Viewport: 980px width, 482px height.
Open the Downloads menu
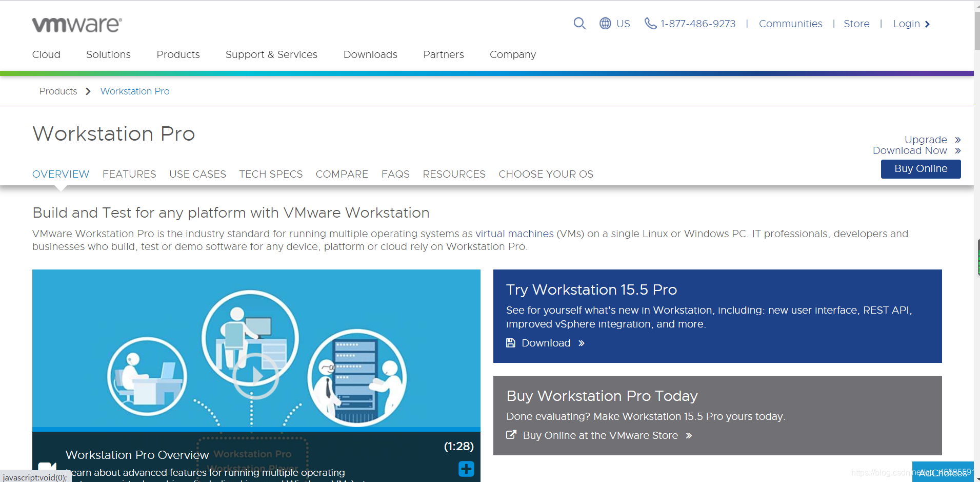370,54
